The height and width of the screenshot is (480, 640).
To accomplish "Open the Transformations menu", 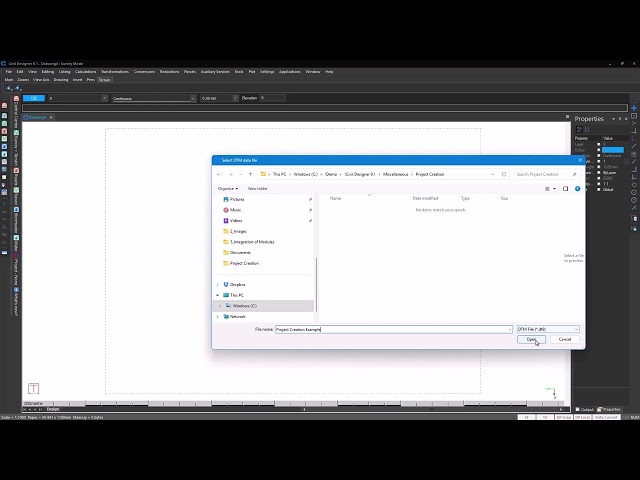I will [x=115, y=71].
